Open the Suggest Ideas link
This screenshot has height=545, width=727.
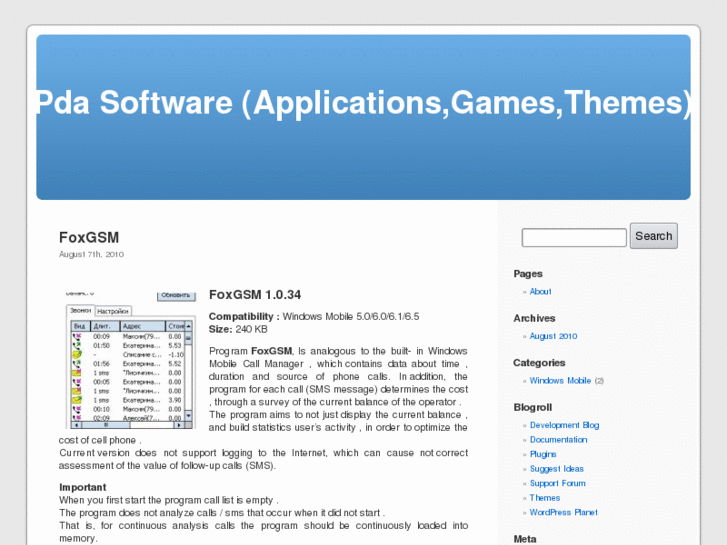(556, 469)
